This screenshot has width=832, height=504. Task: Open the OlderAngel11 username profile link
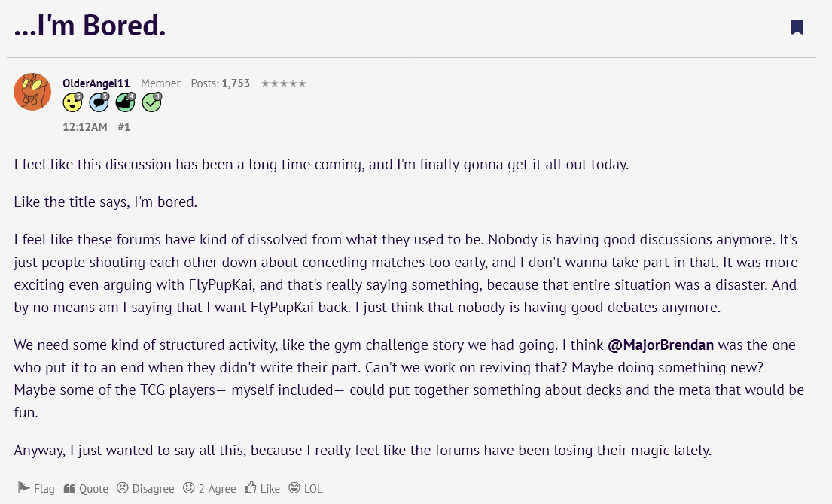96,83
